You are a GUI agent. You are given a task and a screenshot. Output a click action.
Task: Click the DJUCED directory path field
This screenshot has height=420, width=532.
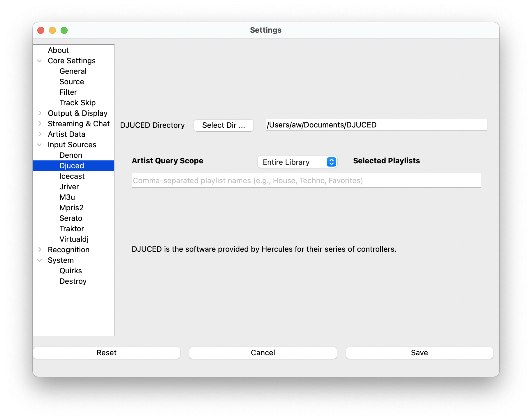click(376, 125)
